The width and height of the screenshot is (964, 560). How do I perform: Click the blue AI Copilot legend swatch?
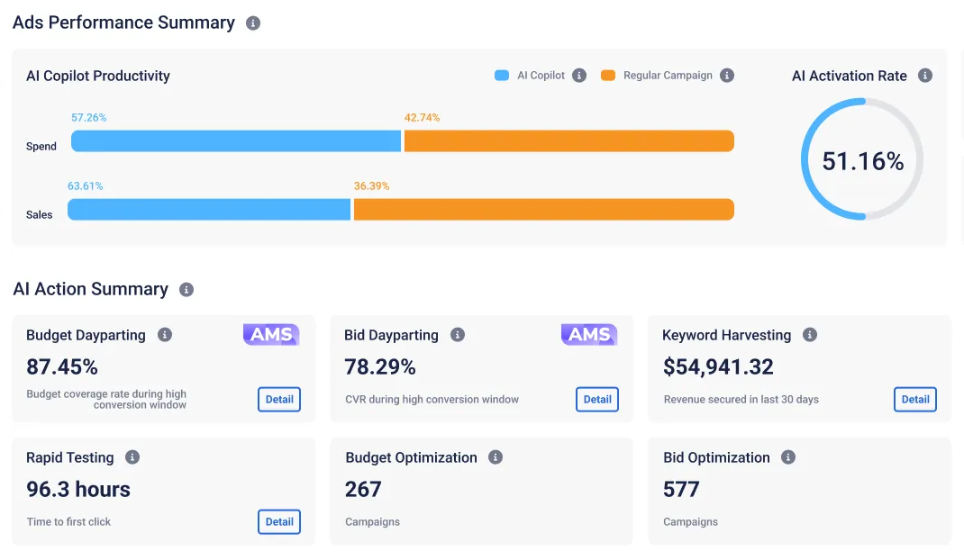[502, 76]
